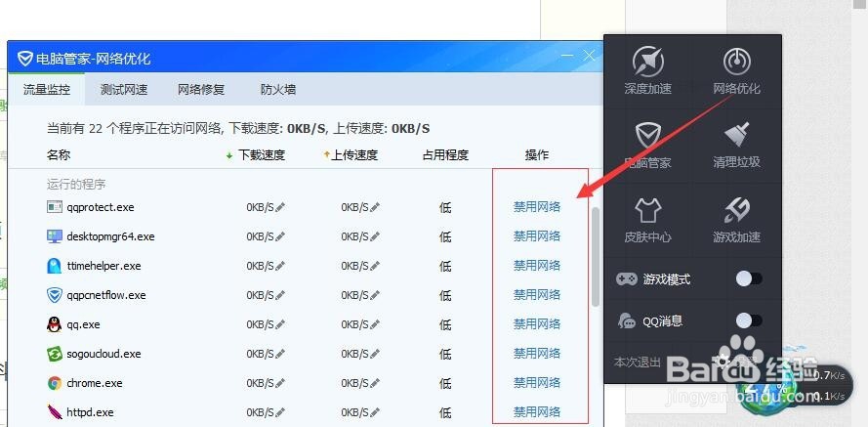Block network for qqpcnetflow.exe
This screenshot has height=427, width=868.
tap(537, 295)
